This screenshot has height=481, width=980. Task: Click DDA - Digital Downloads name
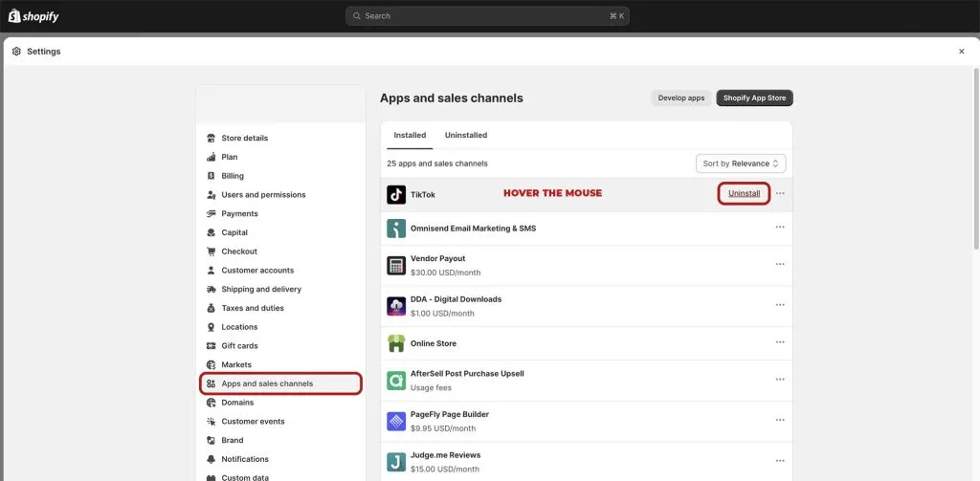click(456, 299)
